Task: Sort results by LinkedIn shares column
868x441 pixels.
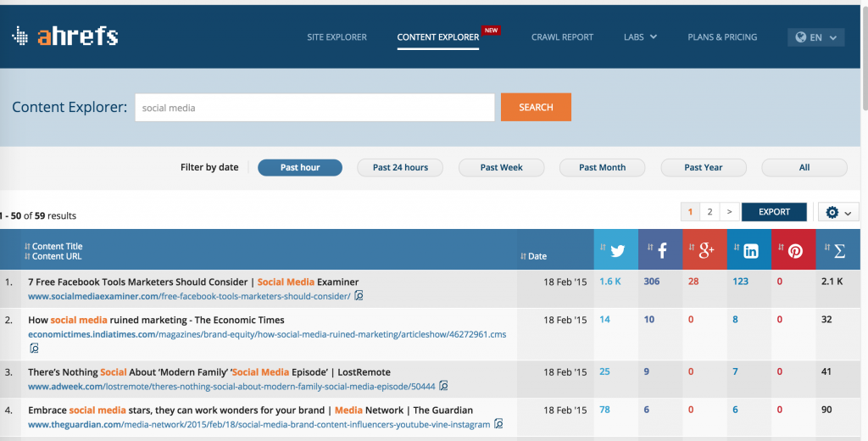Action: tap(749, 251)
